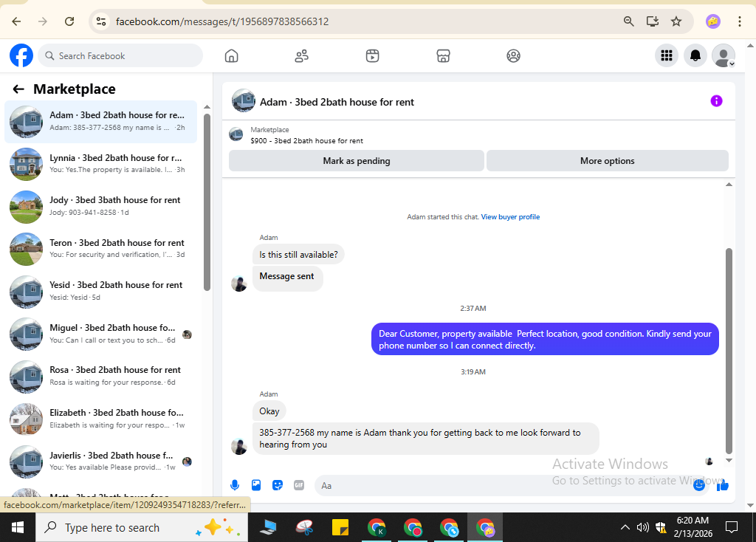Open the Sticky Notes taskbar icon

point(340,527)
